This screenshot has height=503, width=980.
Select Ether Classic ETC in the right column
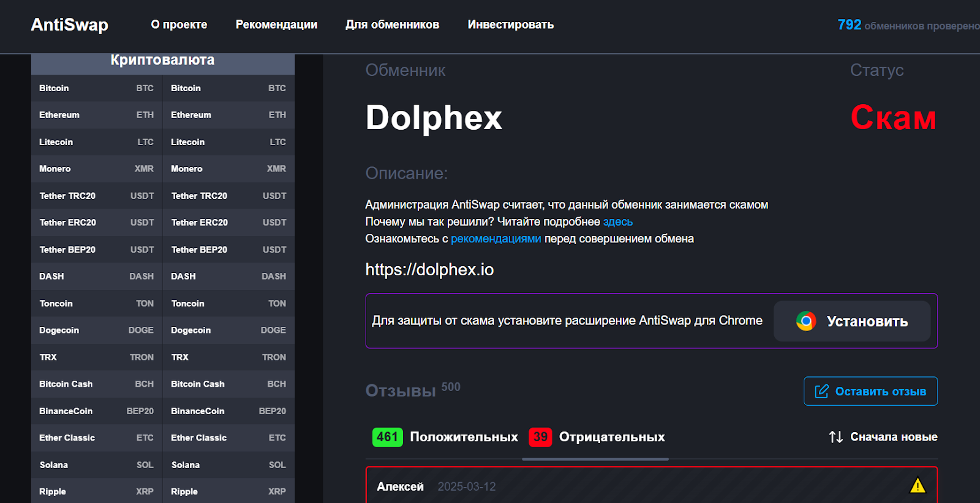point(228,438)
